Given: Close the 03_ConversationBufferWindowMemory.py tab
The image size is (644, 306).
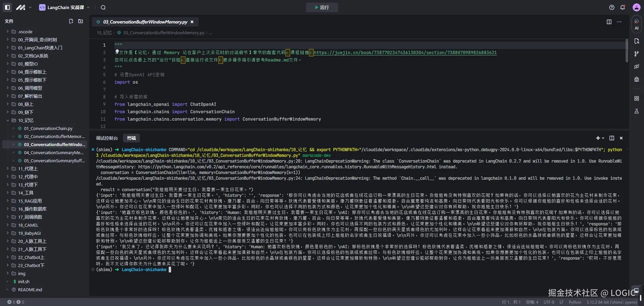Looking at the screenshot, I should tap(192, 22).
